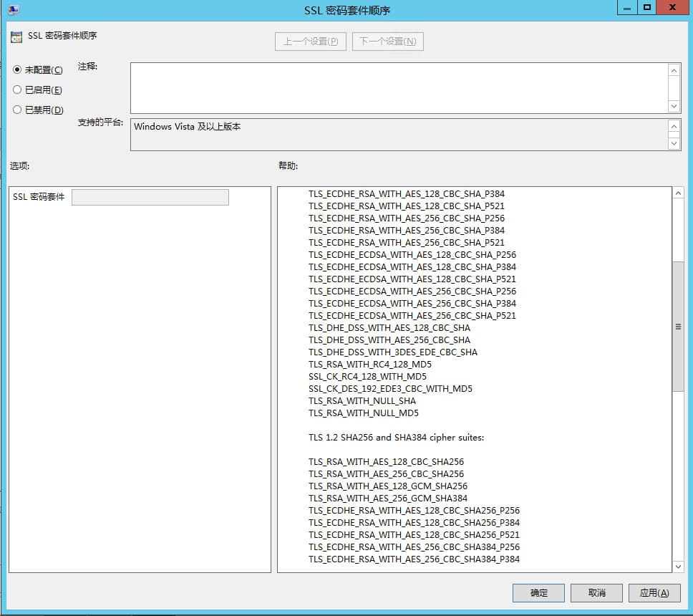The width and height of the screenshot is (693, 616).
Task: Click the line TLS_ECDHE_ECDSA_WITH_AES_128_CBC_SHA_P256
Action: point(412,255)
